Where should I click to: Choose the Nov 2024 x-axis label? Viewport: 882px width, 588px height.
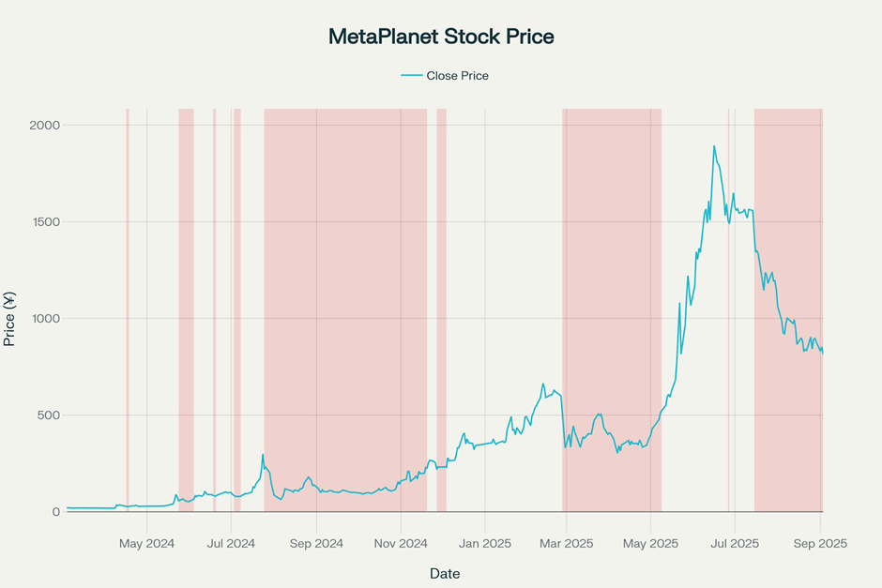tap(401, 543)
